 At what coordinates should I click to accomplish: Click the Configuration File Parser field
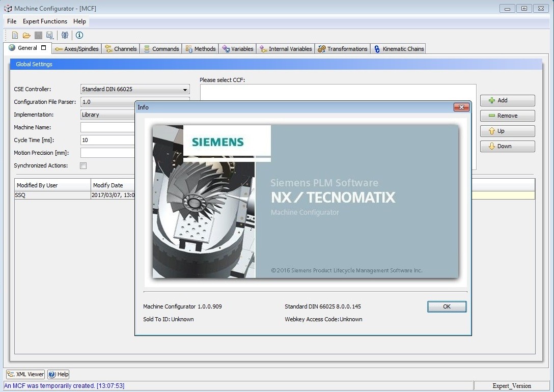107,102
